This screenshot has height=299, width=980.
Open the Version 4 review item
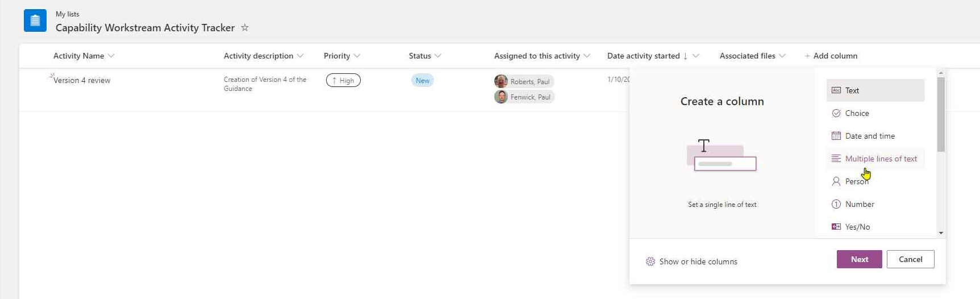click(82, 80)
